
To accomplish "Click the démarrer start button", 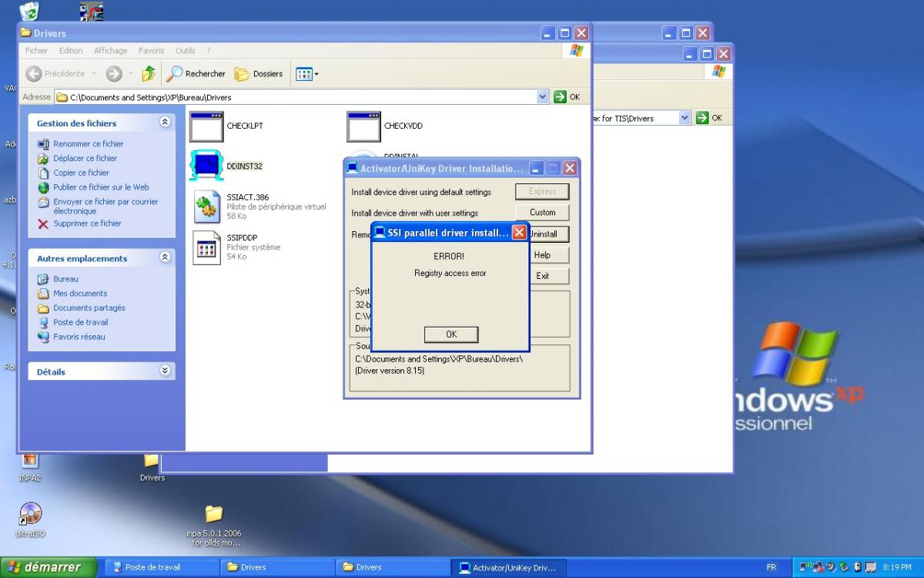I will click(x=48, y=567).
